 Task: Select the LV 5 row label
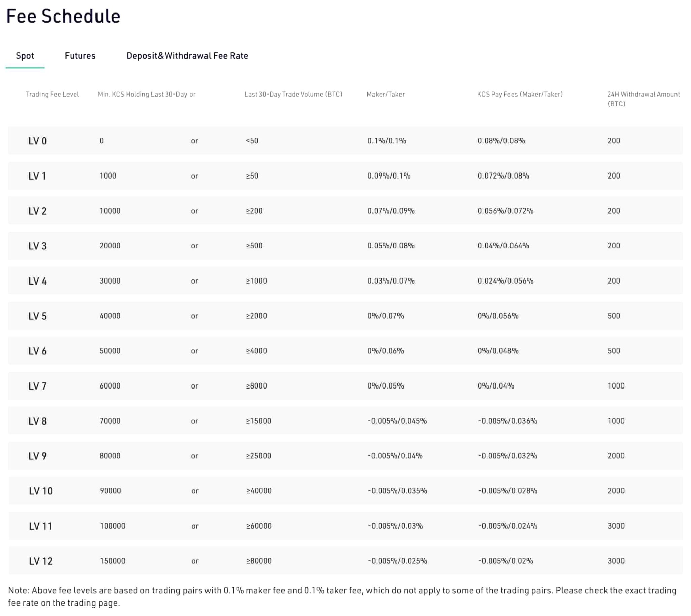37,316
